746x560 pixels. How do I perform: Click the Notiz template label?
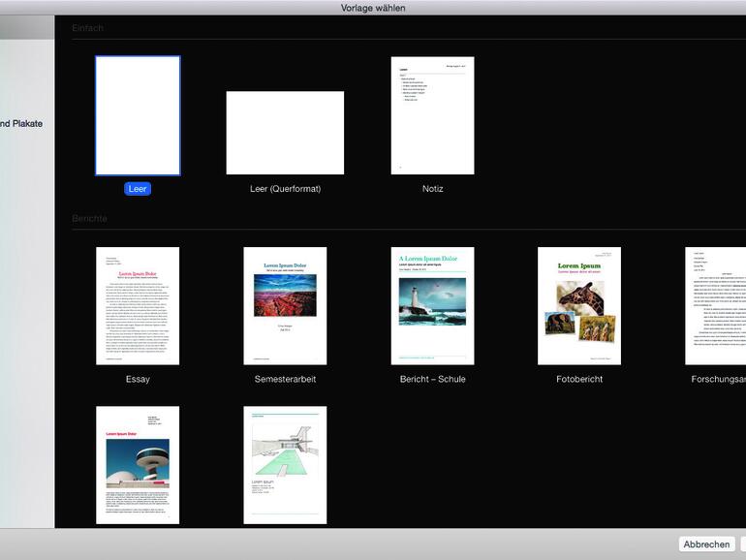432,189
